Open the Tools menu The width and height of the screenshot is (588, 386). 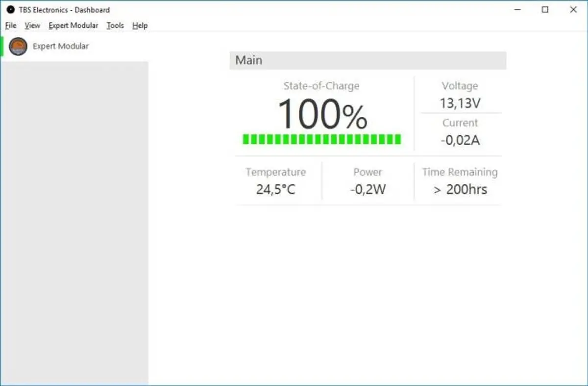(x=115, y=26)
